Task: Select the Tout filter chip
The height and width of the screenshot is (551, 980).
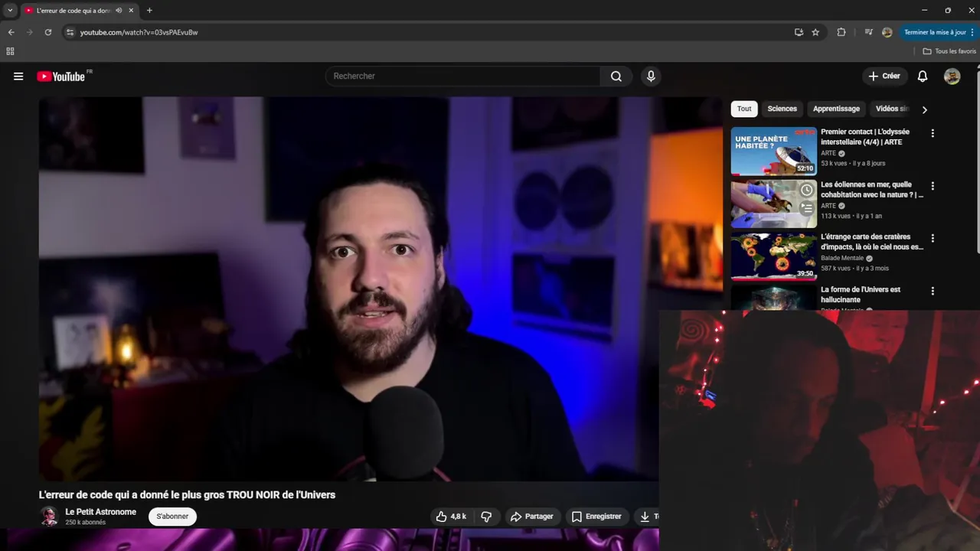Action: 744,109
